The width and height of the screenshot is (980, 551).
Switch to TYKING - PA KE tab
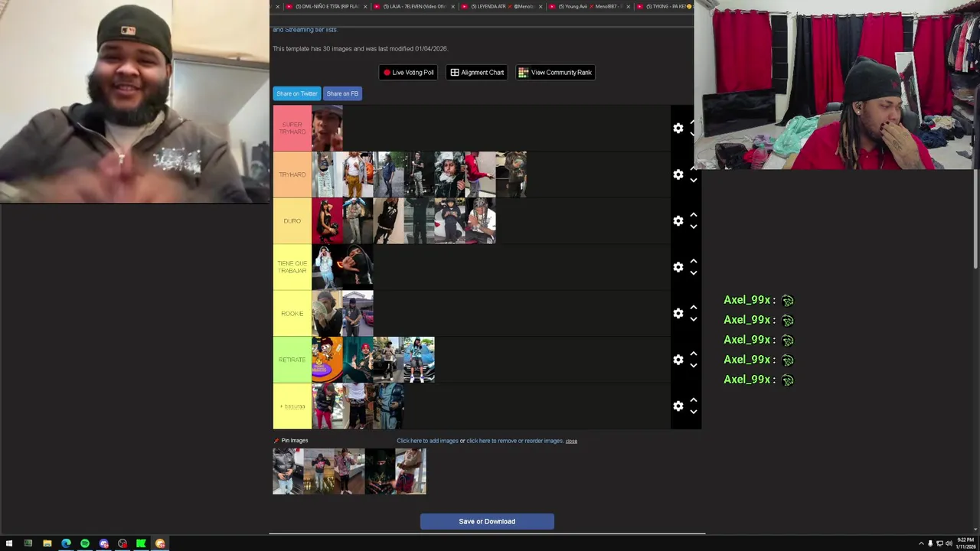pyautogui.click(x=665, y=6)
